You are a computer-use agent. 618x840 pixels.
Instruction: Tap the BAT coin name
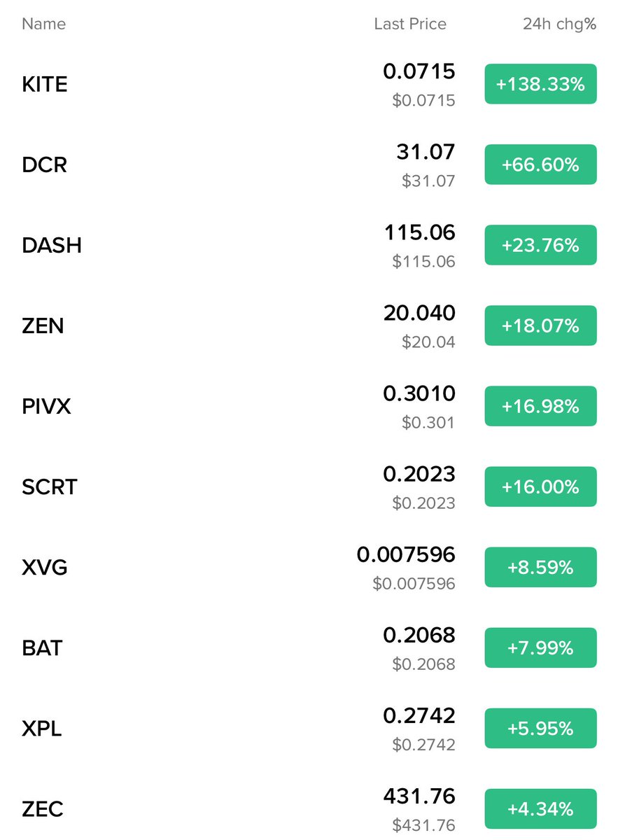pyautogui.click(x=43, y=648)
